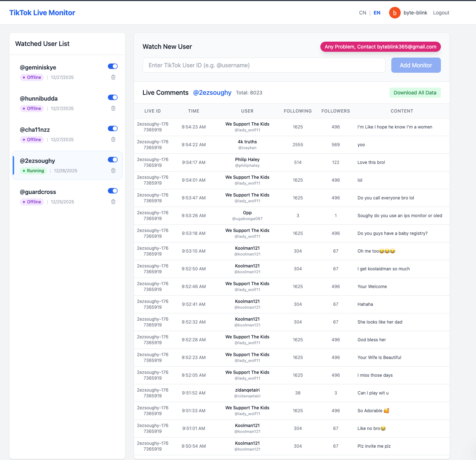
Task: Click the TikTok User ID input field
Action: tap(264, 65)
